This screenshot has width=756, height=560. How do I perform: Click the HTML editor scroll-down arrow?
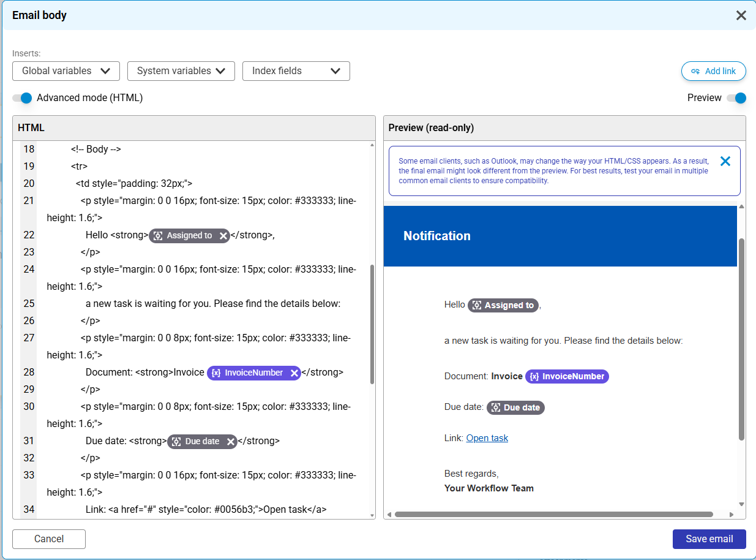(x=372, y=515)
